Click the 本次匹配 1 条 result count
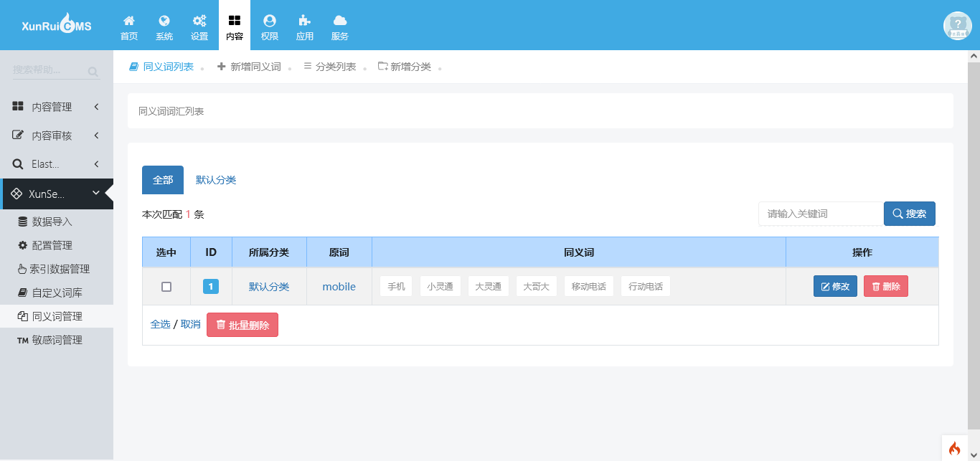 [173, 214]
